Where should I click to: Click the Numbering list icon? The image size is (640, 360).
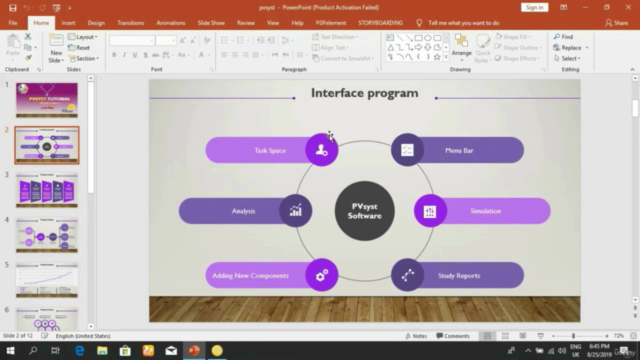click(x=240, y=40)
